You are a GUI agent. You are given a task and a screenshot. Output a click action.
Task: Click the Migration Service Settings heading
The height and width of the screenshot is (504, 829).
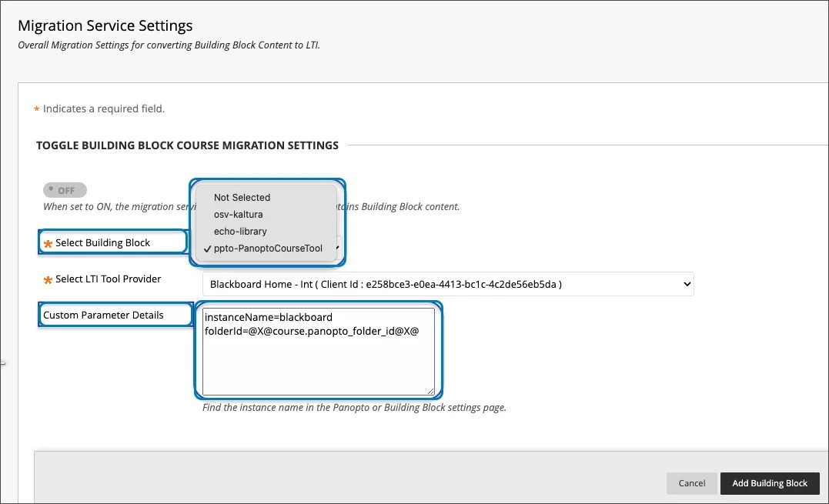(106, 25)
